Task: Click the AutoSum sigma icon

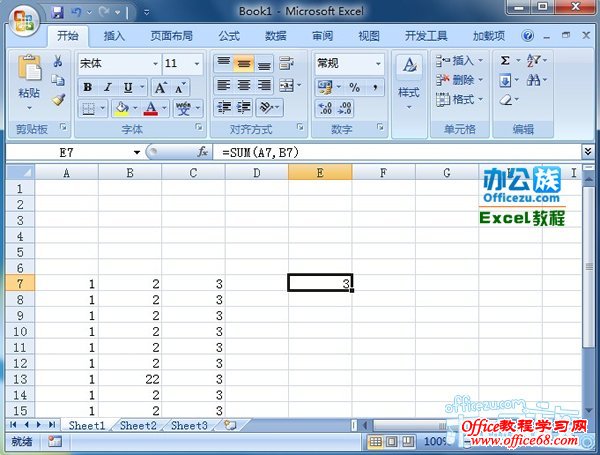Action: click(x=505, y=60)
